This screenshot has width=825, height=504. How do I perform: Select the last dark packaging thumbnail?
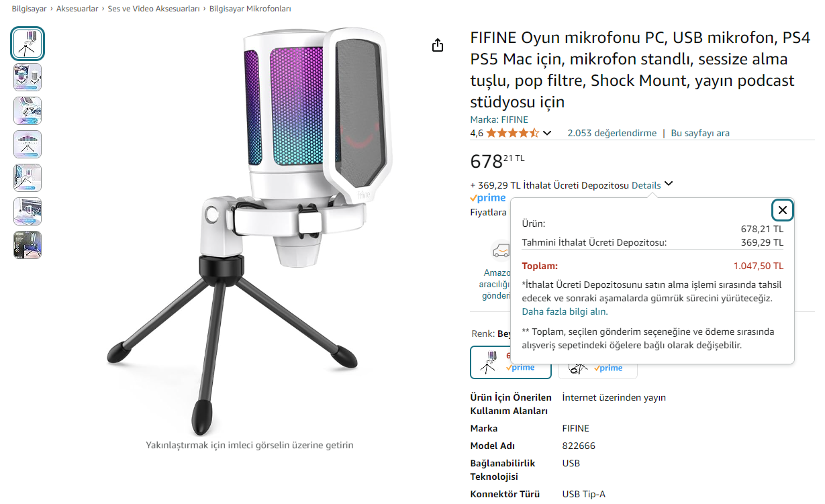click(28, 245)
